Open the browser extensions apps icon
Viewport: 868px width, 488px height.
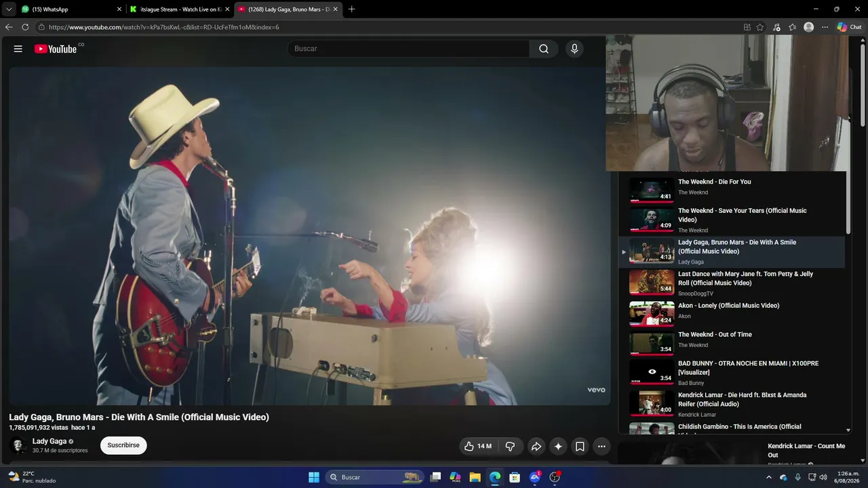point(747,27)
